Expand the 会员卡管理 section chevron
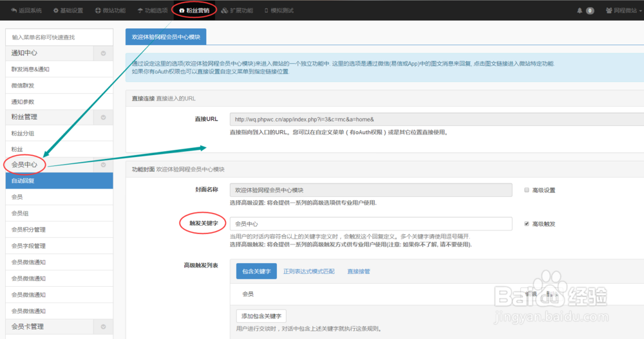 point(103,327)
